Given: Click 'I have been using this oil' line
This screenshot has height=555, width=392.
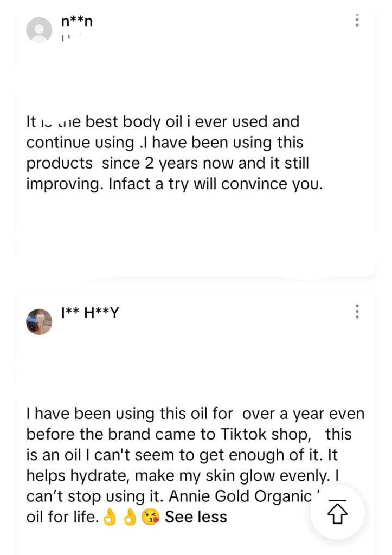Looking at the screenshot, I should click(130, 415).
